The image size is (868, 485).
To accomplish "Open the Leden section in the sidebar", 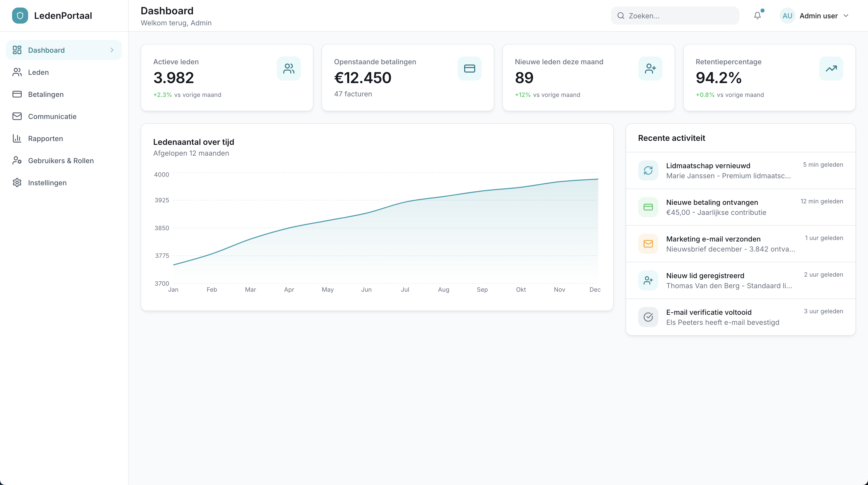I will (x=38, y=72).
